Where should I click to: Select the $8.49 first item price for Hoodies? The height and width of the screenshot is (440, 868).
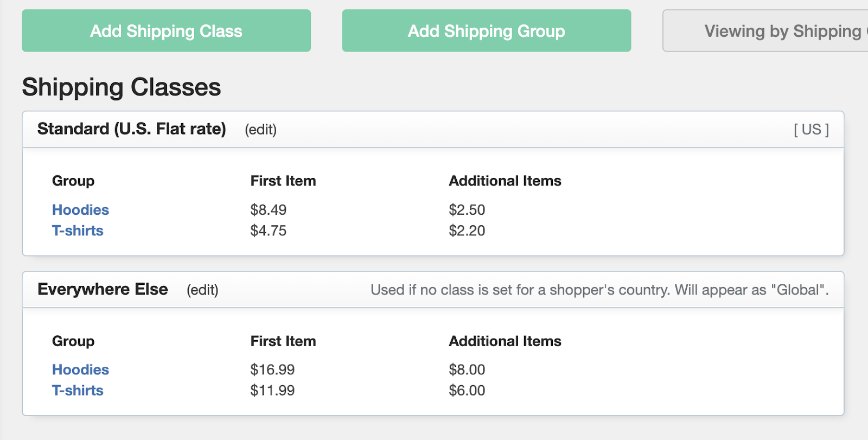[x=268, y=210]
